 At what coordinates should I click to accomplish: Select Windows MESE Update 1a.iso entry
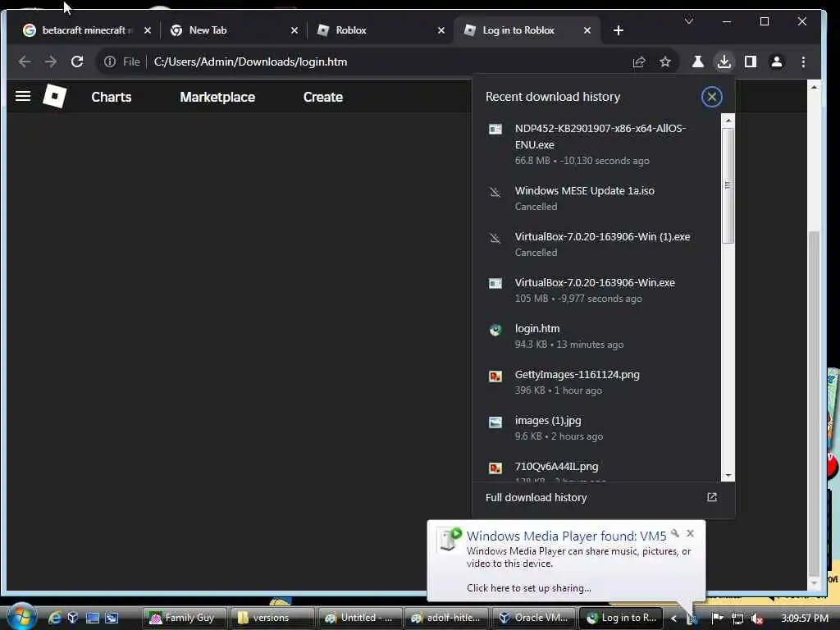pyautogui.click(x=596, y=199)
